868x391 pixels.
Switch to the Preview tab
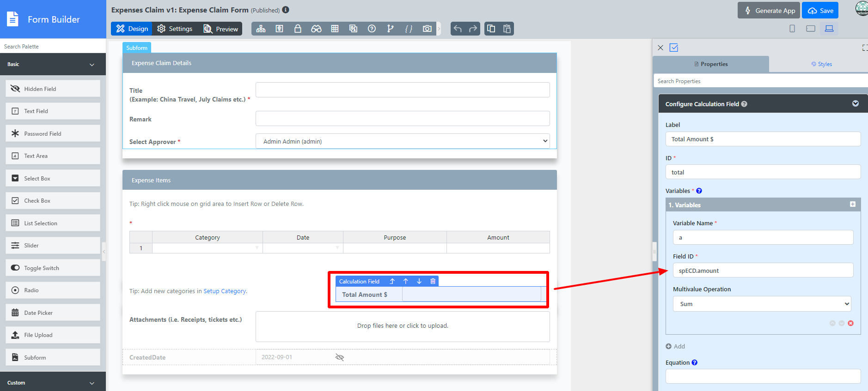[x=221, y=29]
